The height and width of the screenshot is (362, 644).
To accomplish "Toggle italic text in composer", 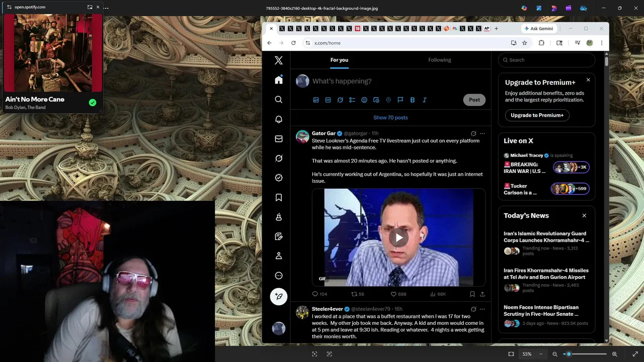I will pos(425,100).
